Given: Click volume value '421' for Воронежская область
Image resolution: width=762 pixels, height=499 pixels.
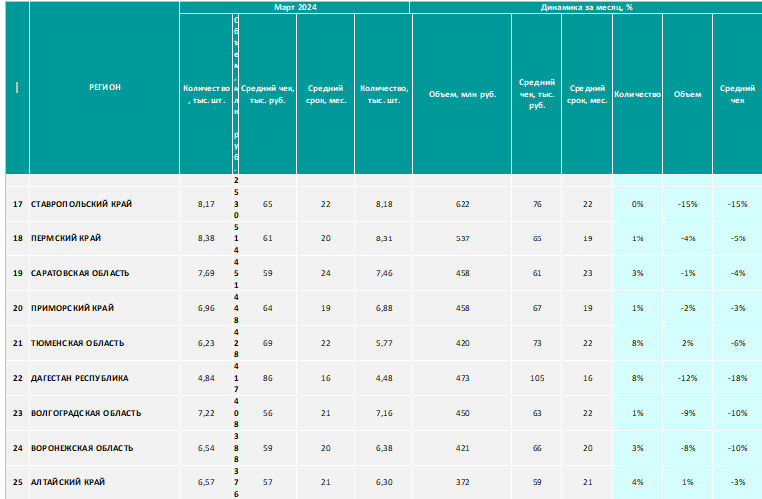Looking at the screenshot, I should coord(462,448).
